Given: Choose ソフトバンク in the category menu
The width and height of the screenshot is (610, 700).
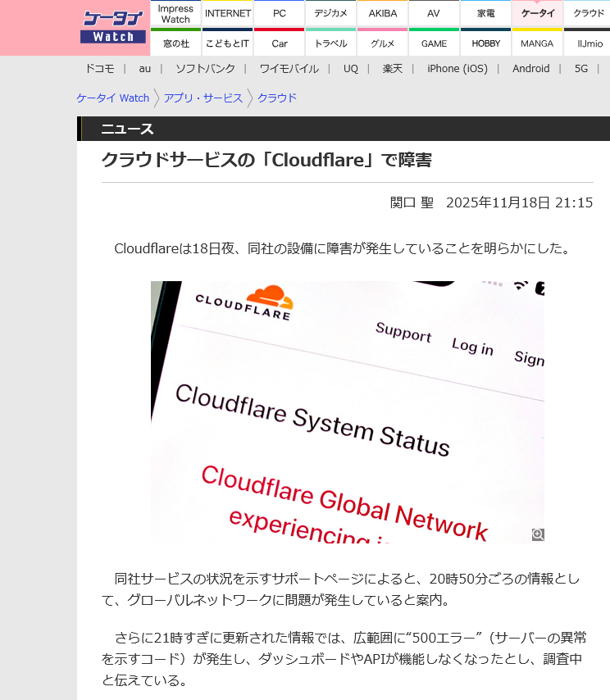Looking at the screenshot, I should pyautogui.click(x=205, y=69).
